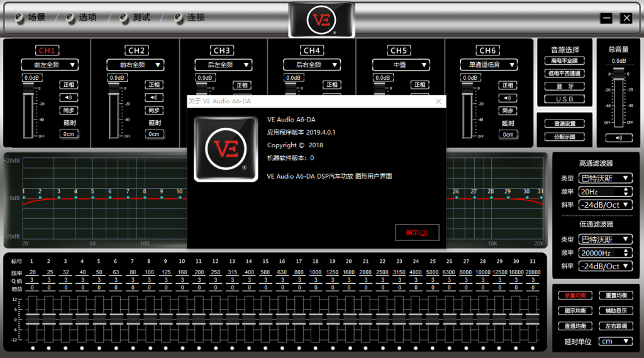Screen dimensions: 644x358
Task: Mute CH1 with its speaker icon
Action: point(69,98)
